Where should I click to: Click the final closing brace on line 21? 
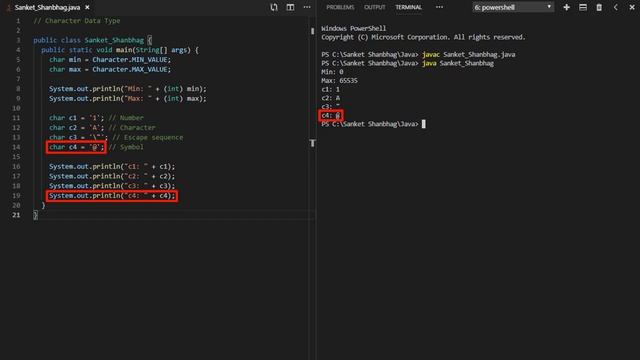[35, 215]
